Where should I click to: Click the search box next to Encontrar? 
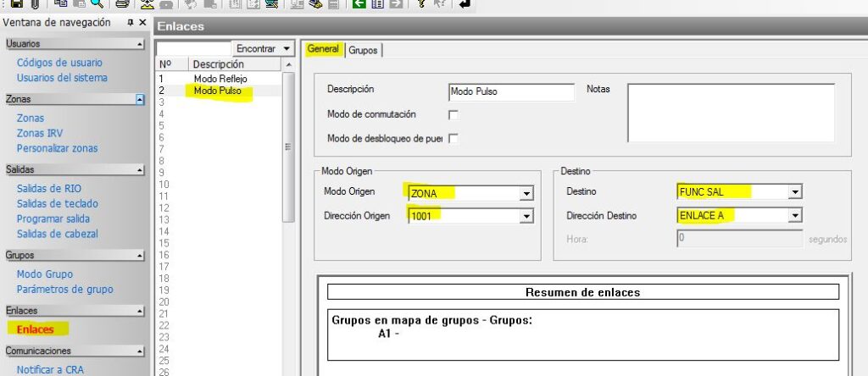(193, 48)
